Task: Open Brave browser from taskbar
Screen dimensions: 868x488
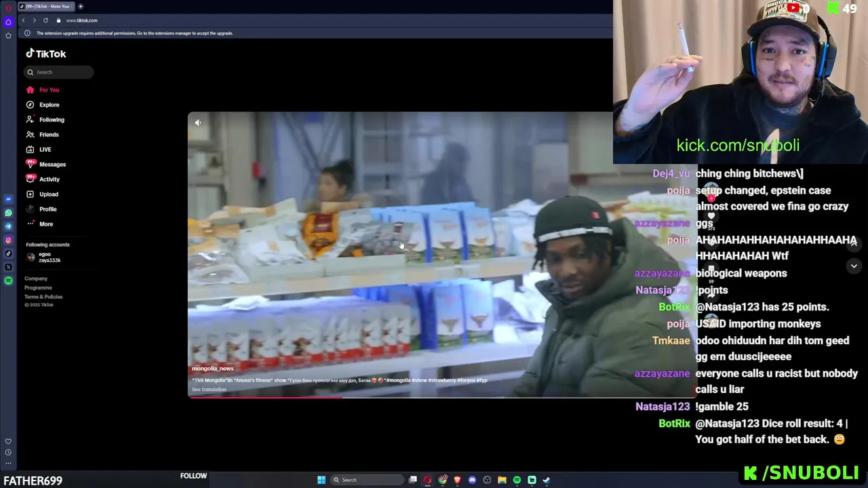Action: coord(458,480)
